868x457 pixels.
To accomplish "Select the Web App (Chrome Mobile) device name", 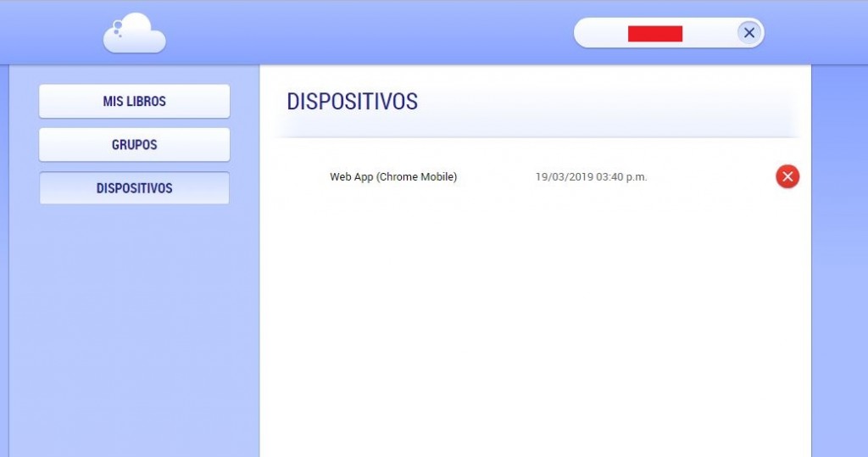I will [392, 177].
